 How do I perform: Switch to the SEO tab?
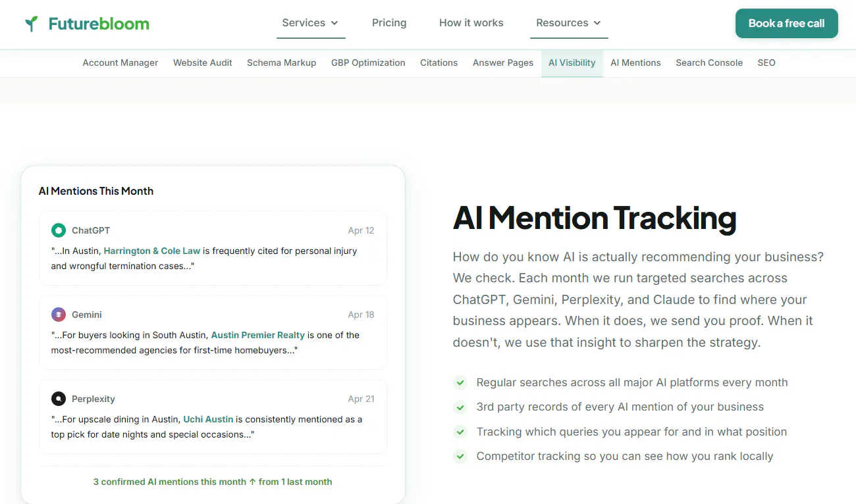pos(766,63)
